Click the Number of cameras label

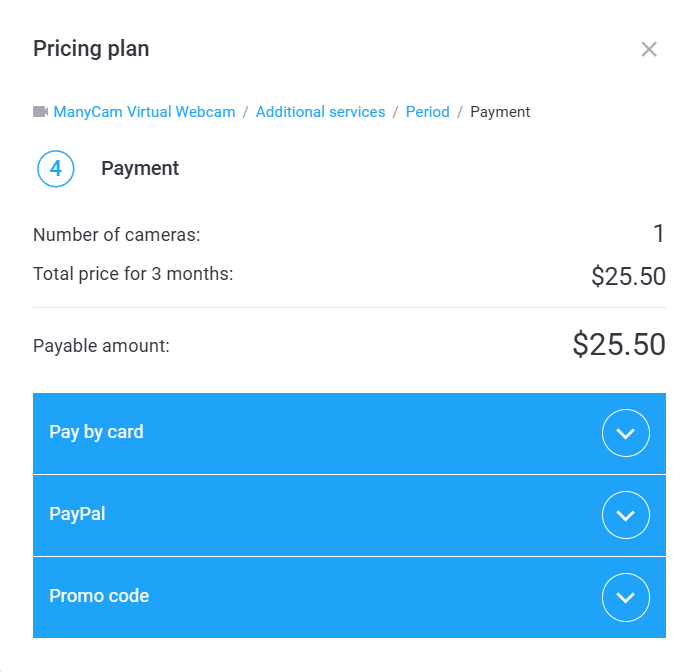tap(117, 235)
